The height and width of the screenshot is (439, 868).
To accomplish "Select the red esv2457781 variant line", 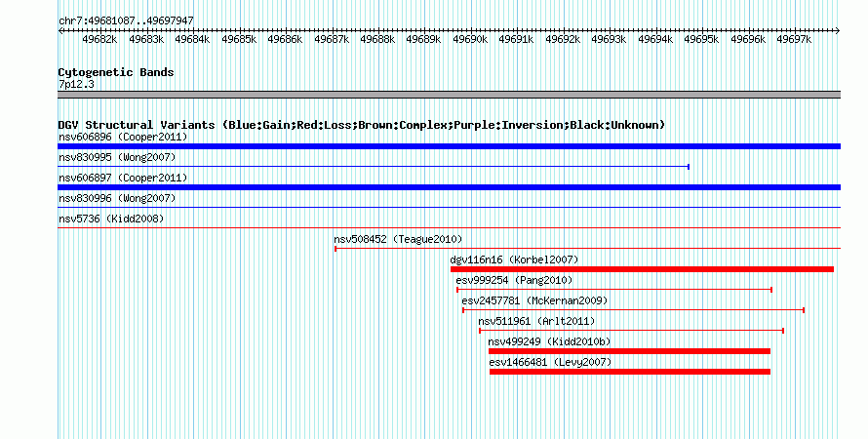I will 633,310.
